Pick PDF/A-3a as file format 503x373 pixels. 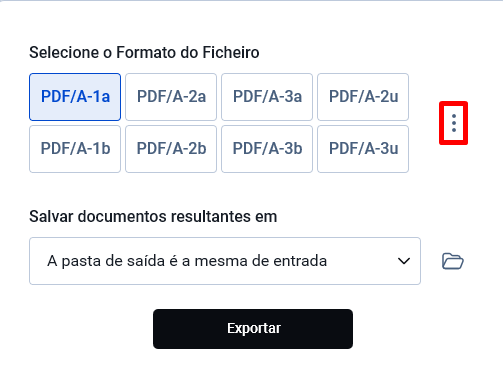pos(267,97)
